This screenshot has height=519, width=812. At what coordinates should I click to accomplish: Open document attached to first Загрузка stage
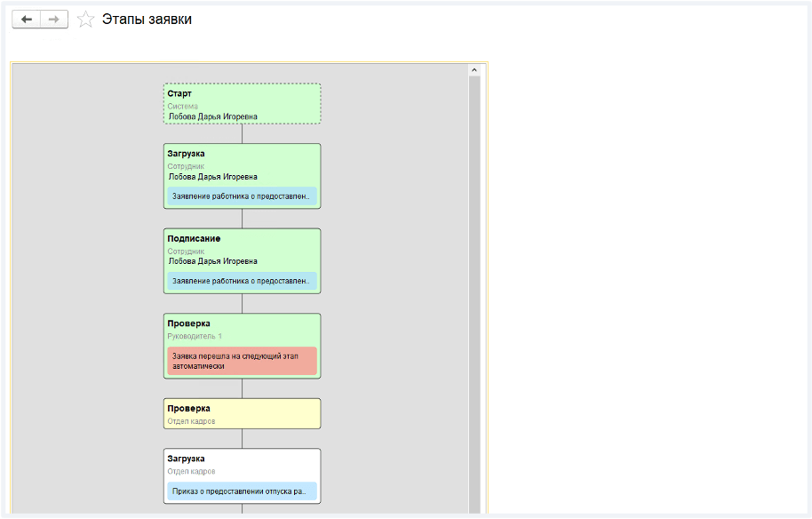coord(242,196)
